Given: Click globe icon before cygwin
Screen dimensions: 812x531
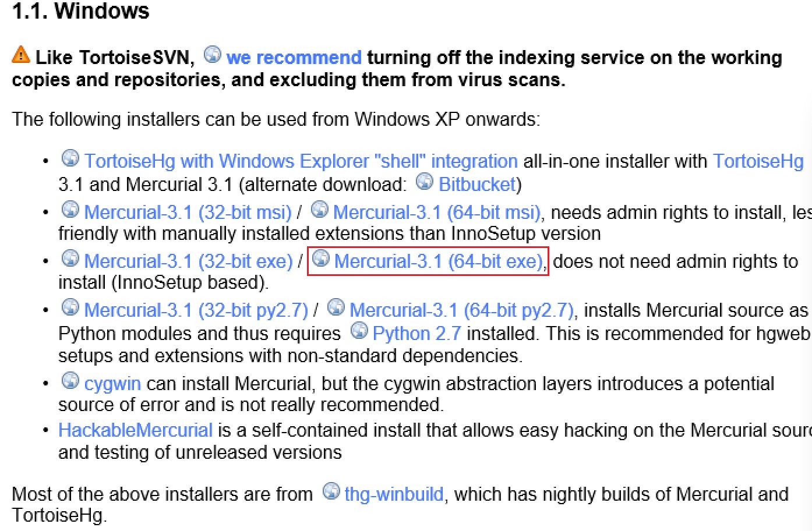Looking at the screenshot, I should point(70,381).
